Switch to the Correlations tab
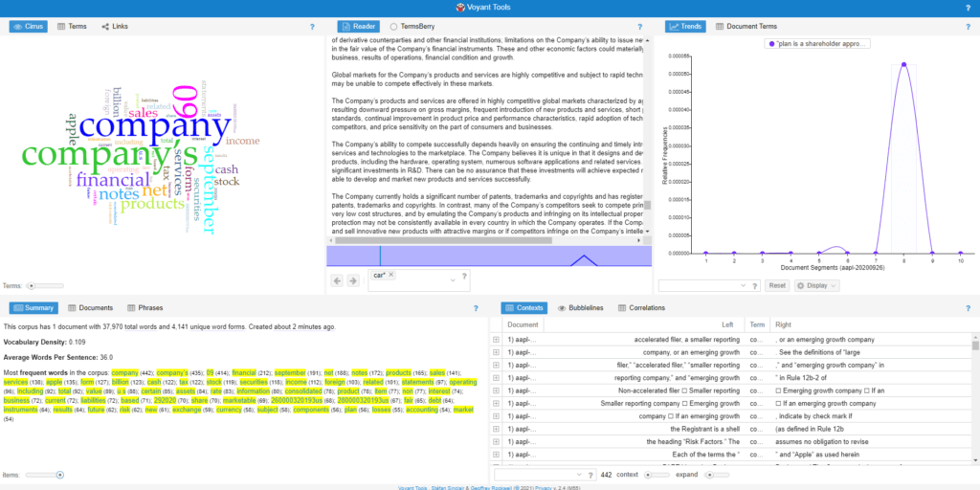The height and width of the screenshot is (490, 980). click(x=641, y=308)
